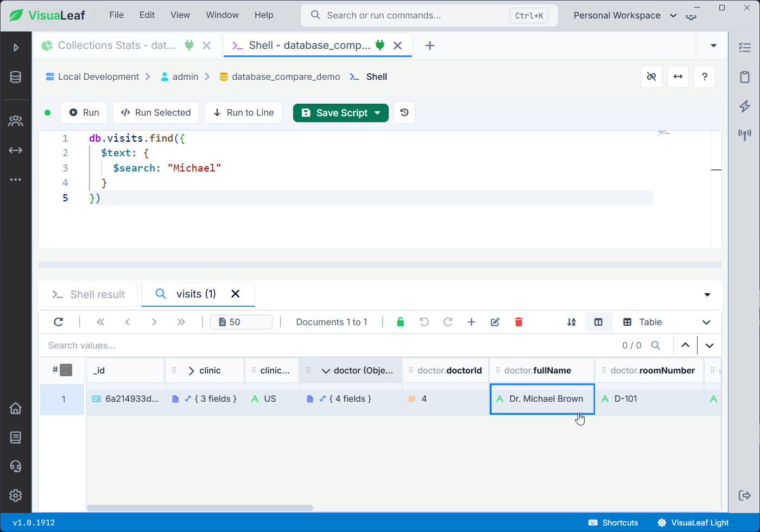Go to the next results page

coord(154,322)
